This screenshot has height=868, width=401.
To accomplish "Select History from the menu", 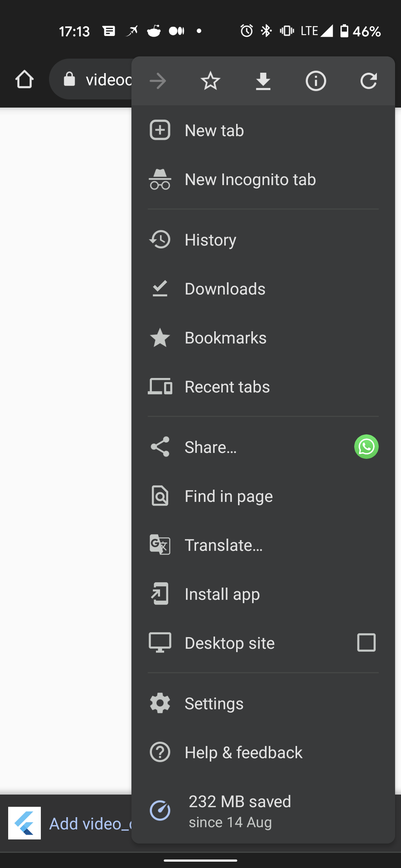I will [x=210, y=240].
